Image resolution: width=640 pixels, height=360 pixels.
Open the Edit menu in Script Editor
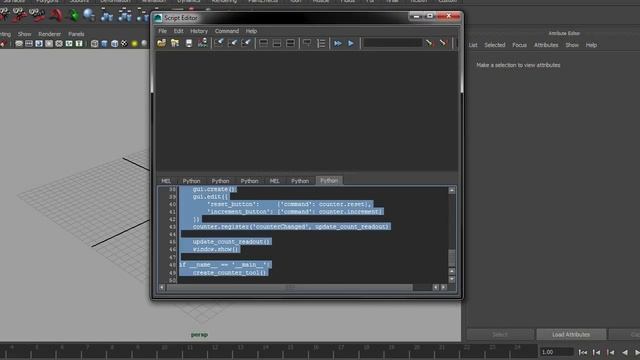[x=178, y=31]
